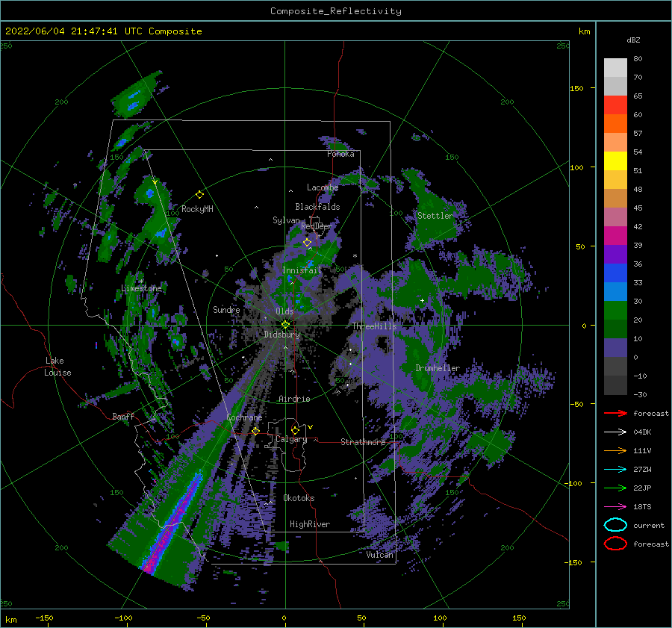Viewport: 672px width, 628px height.
Task: Click the yellow diamond at radar center
Action: coord(285,325)
